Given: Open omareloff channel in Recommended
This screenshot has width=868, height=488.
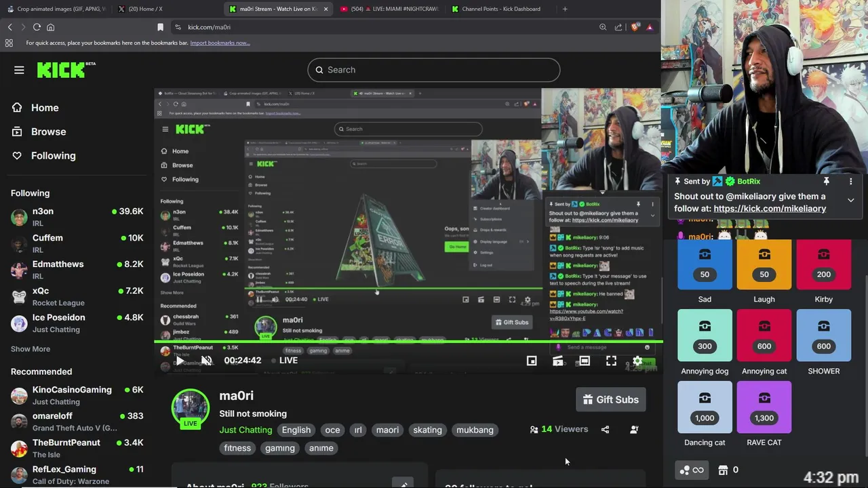Looking at the screenshot, I should tap(77, 422).
